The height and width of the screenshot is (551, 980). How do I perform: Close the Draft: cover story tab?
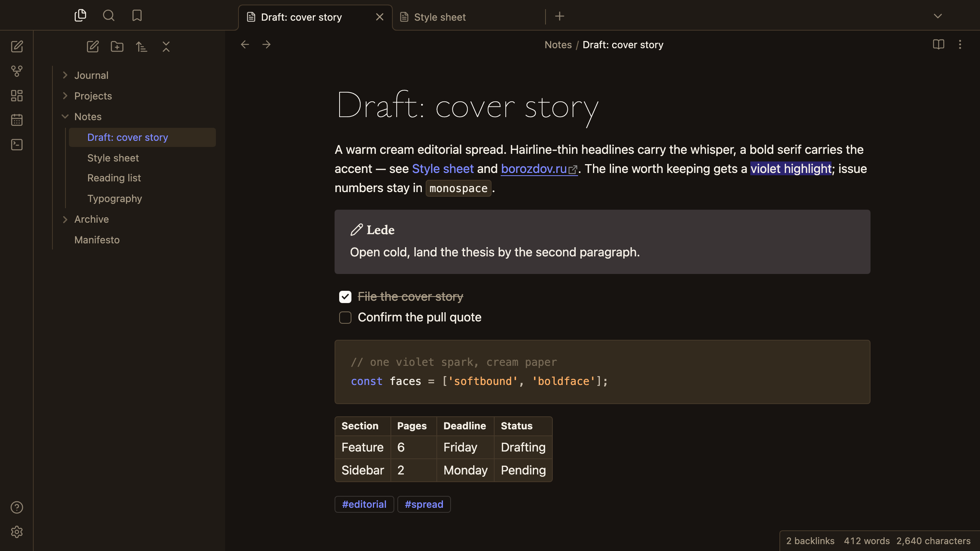[380, 17]
